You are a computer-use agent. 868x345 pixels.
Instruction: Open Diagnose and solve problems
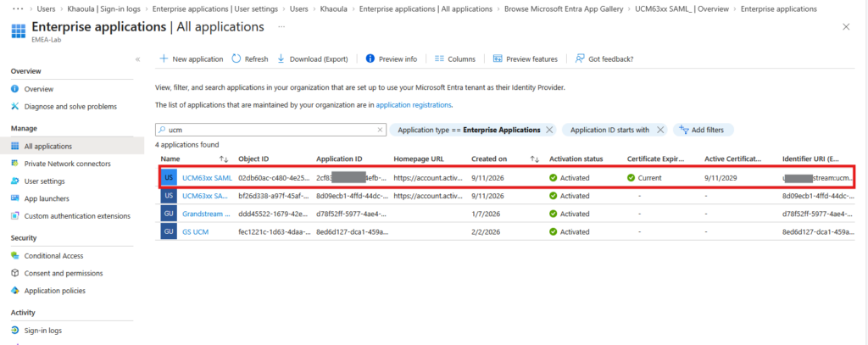pos(72,106)
